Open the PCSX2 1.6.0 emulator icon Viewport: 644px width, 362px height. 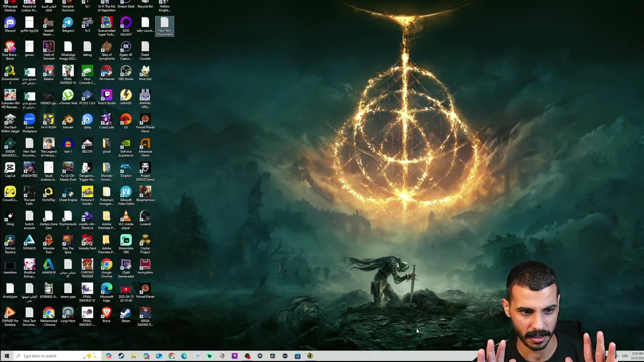click(x=87, y=97)
